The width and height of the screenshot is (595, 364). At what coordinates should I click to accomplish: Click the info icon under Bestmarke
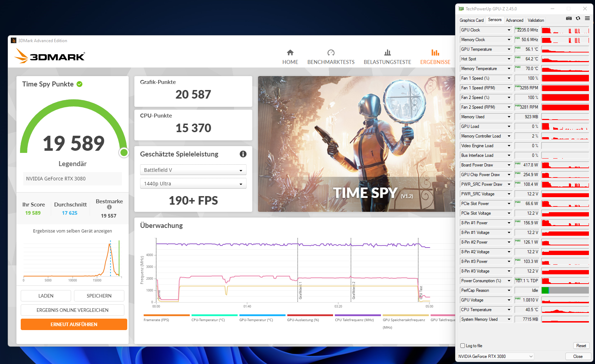tap(109, 207)
